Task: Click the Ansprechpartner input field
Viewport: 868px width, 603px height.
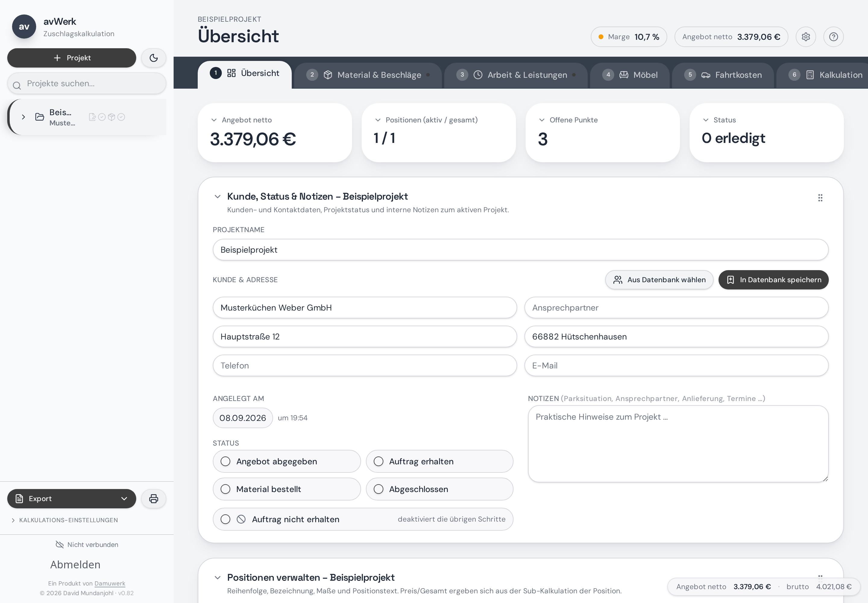Action: pos(676,308)
